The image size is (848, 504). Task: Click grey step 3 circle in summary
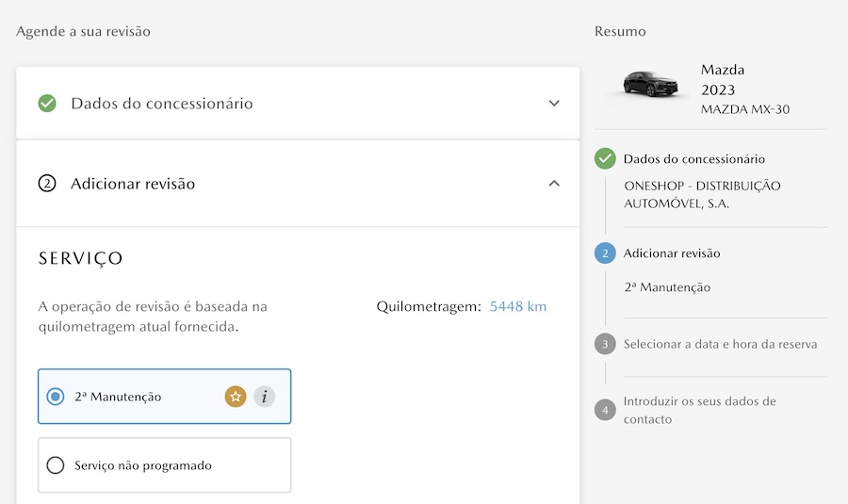pyautogui.click(x=605, y=344)
